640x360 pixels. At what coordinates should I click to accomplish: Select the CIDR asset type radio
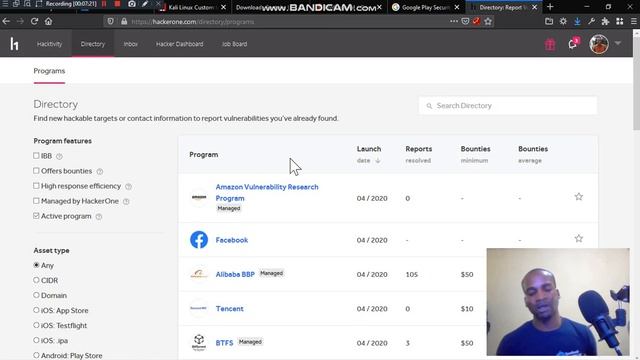(36, 280)
